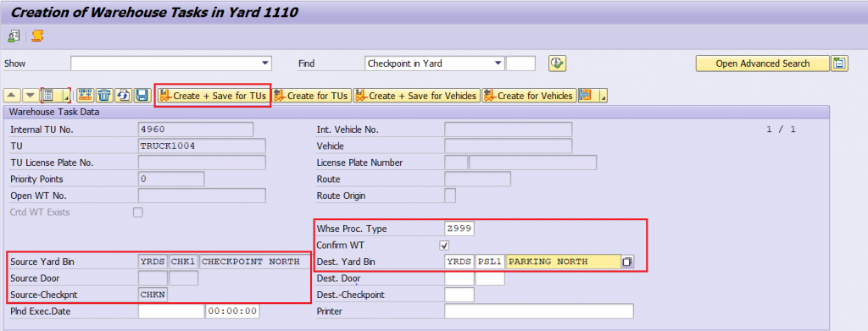Click Open Advanced Search button
Image resolution: width=868 pixels, height=331 pixels.
tap(762, 63)
